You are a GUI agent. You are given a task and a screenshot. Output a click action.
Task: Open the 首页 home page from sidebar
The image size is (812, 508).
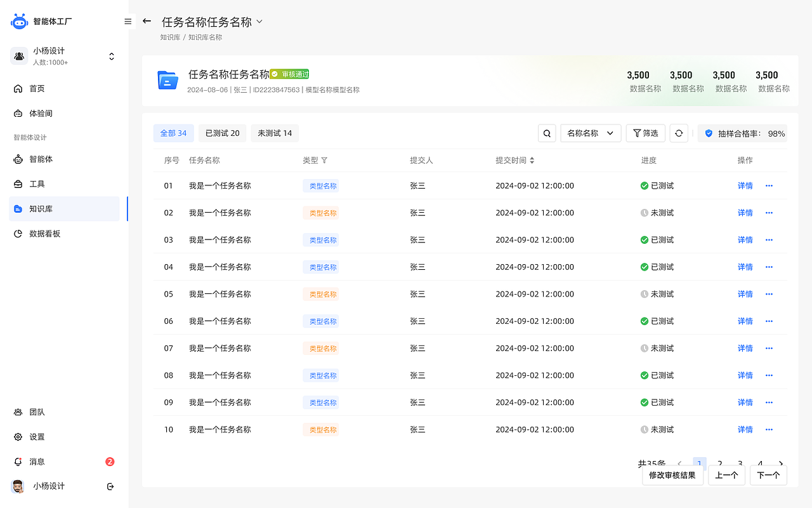(x=38, y=88)
